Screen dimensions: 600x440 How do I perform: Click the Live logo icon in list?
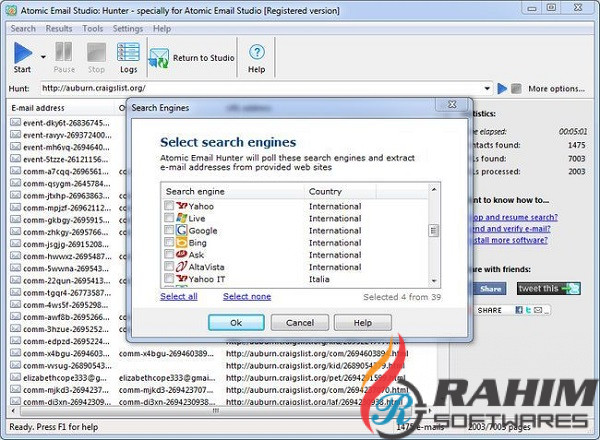(x=181, y=218)
